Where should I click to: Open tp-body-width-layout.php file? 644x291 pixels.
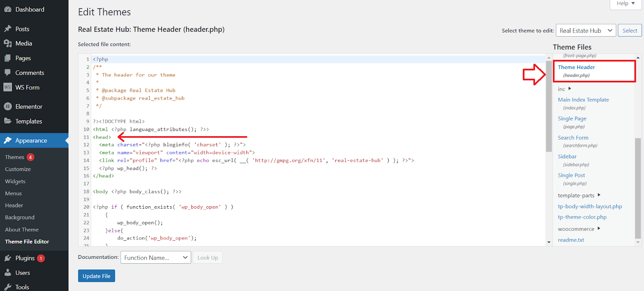point(590,206)
